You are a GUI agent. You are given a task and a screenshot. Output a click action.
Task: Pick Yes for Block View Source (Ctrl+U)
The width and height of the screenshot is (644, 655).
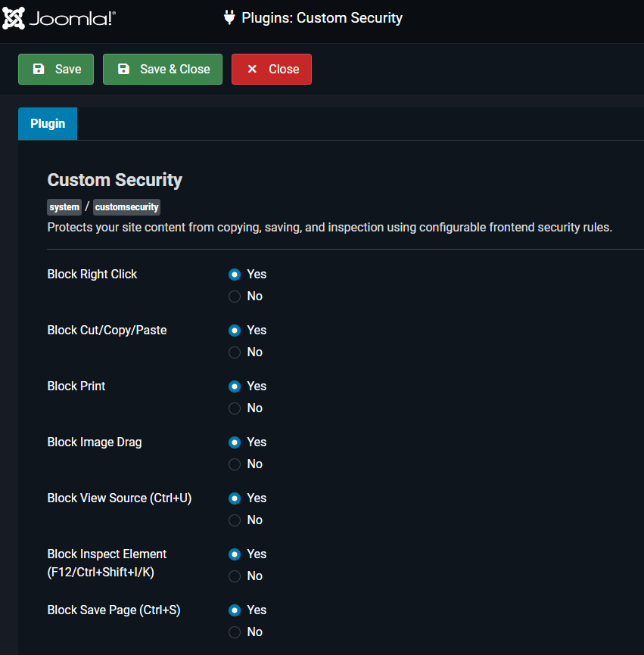(235, 498)
